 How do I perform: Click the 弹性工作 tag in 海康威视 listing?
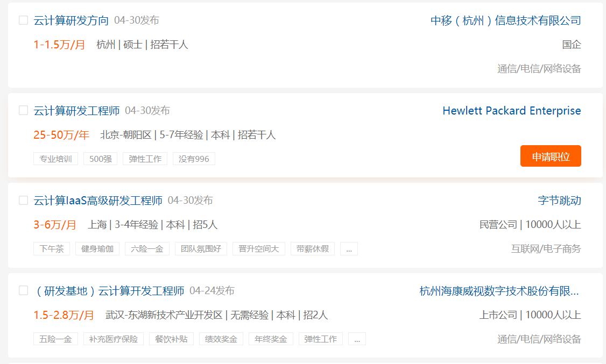point(320,339)
